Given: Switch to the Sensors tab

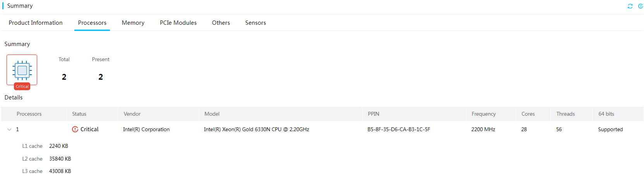Looking at the screenshot, I should (x=256, y=23).
